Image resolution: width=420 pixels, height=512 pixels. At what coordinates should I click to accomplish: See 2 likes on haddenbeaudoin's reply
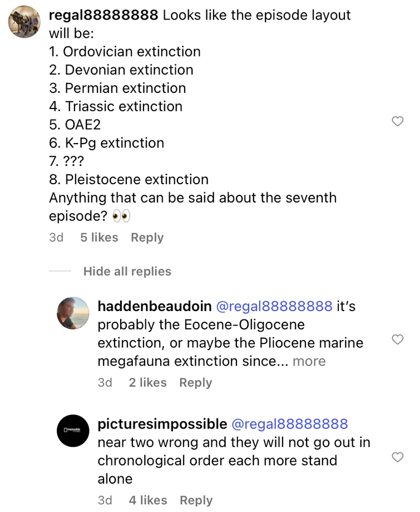(x=147, y=383)
